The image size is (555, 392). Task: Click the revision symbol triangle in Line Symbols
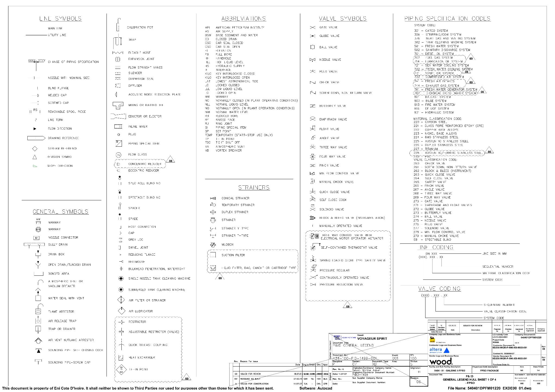[35, 157]
